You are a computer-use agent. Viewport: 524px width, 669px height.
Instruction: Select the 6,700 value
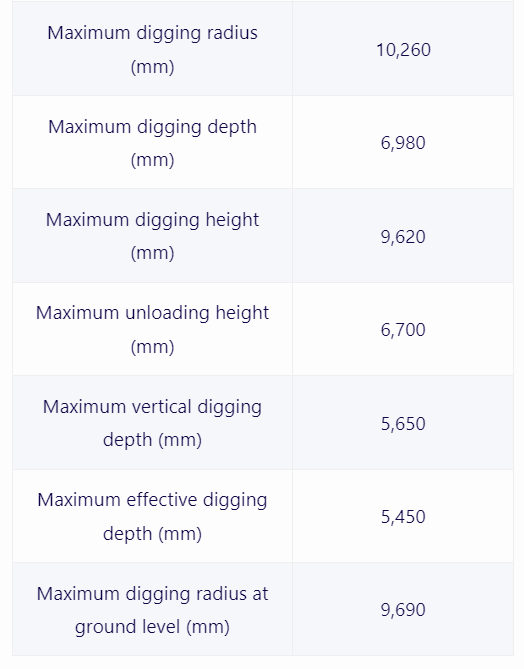pyautogui.click(x=403, y=329)
